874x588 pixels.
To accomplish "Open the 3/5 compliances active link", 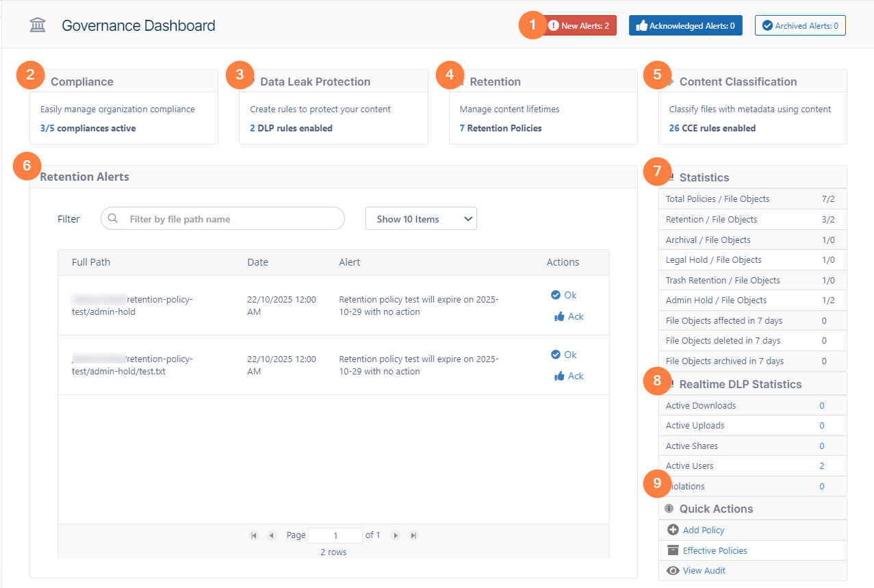I will point(88,128).
